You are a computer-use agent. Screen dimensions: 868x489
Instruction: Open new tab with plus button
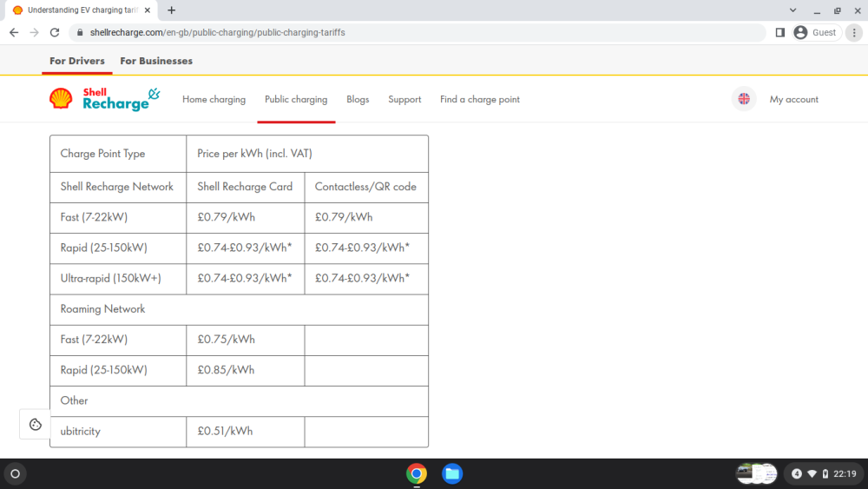(172, 10)
